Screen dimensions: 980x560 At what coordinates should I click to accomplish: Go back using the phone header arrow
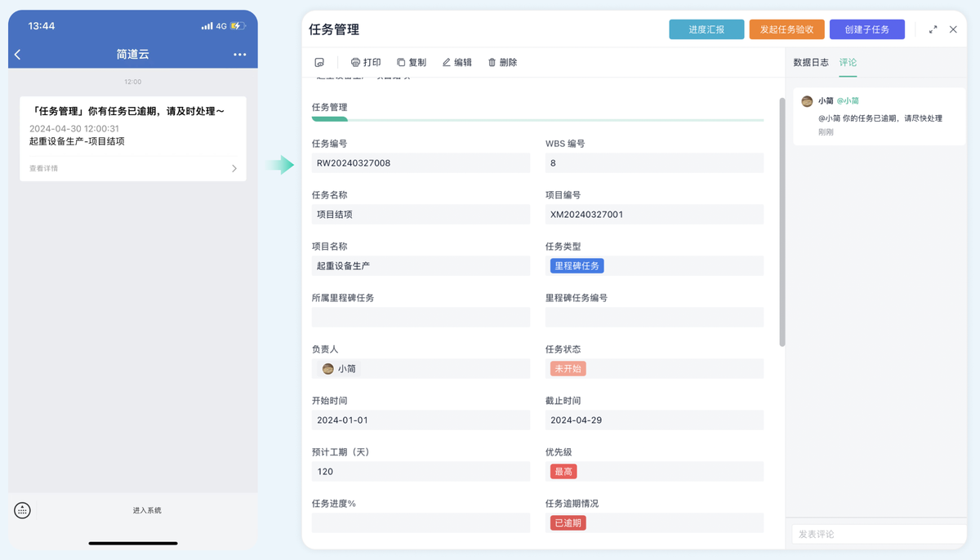click(x=18, y=55)
